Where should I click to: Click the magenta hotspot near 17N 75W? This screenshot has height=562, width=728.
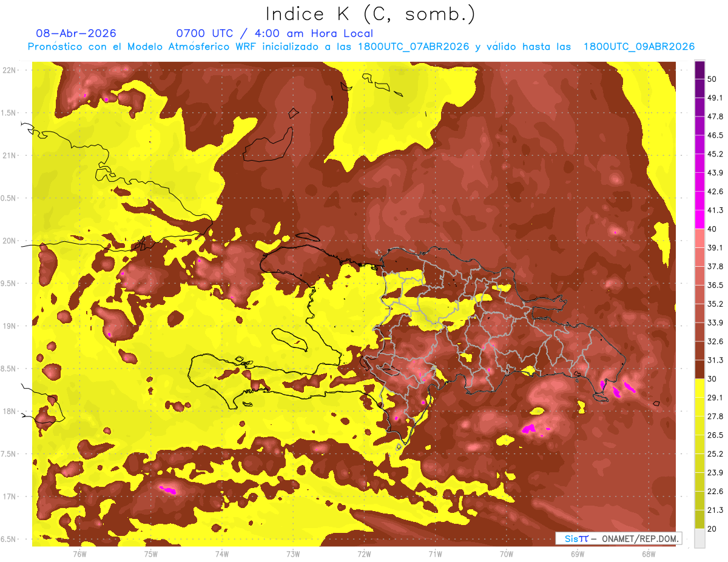click(167, 489)
